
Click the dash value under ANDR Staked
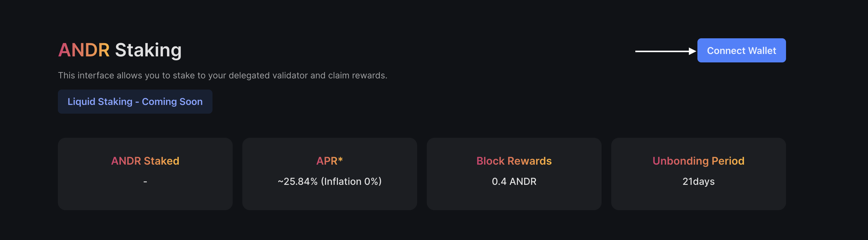pos(145,182)
